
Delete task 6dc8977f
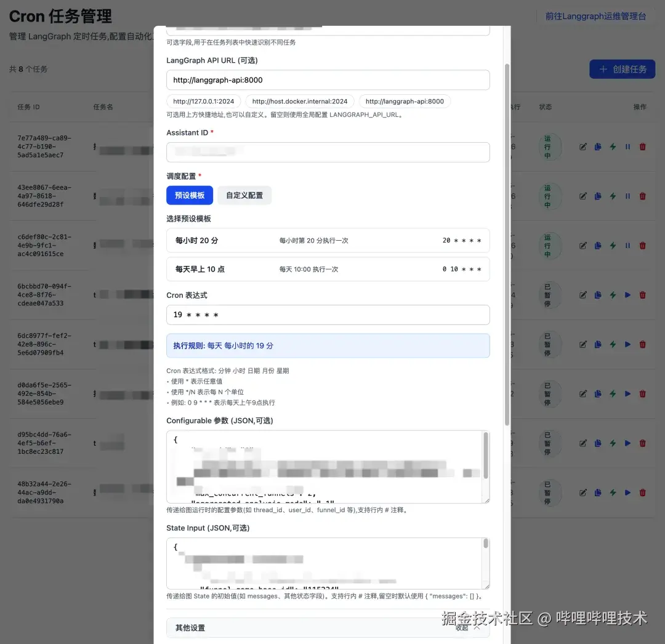point(642,345)
